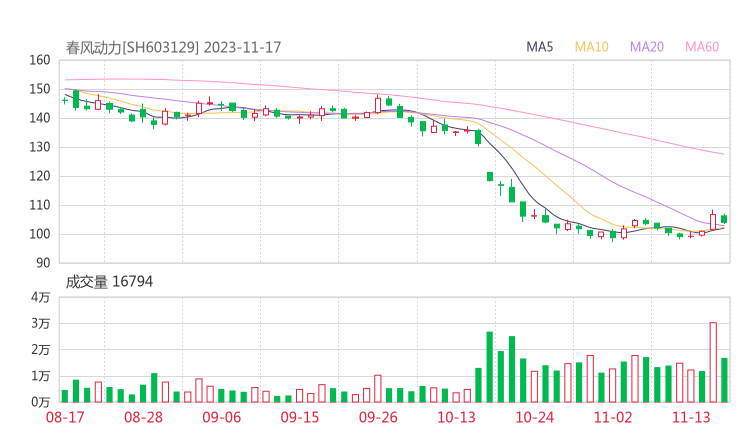
Task: Click the 10-13 date axis label
Action: (x=456, y=417)
